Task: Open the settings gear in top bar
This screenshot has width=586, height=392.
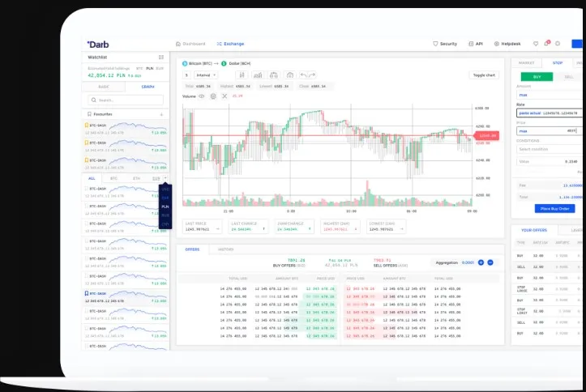Action: point(558,44)
